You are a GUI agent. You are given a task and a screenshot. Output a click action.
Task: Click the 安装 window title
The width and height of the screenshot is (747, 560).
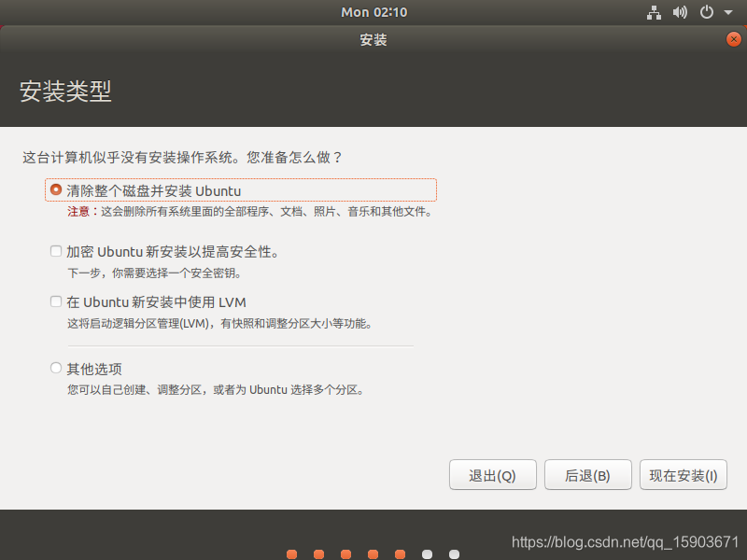[x=373, y=39]
